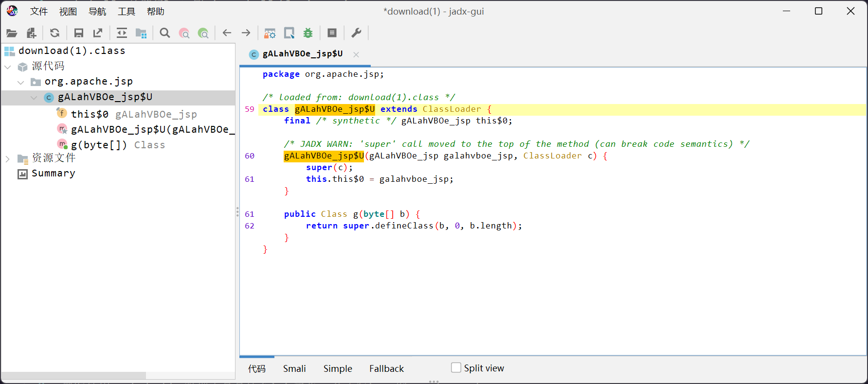Open Text search magnifier icon
868x384 pixels.
(x=165, y=33)
